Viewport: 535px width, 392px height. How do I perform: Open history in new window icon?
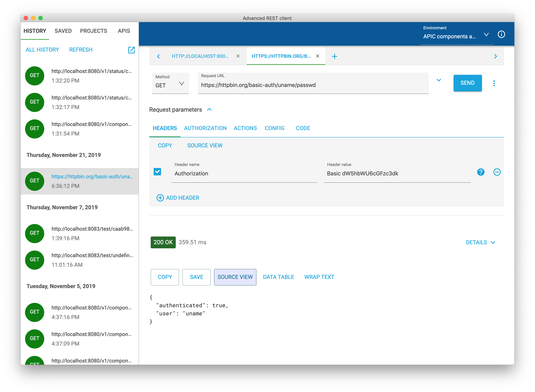click(131, 50)
